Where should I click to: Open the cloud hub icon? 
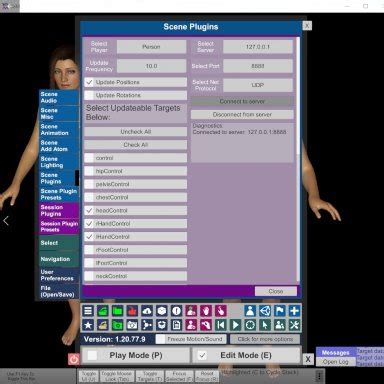click(x=147, y=311)
